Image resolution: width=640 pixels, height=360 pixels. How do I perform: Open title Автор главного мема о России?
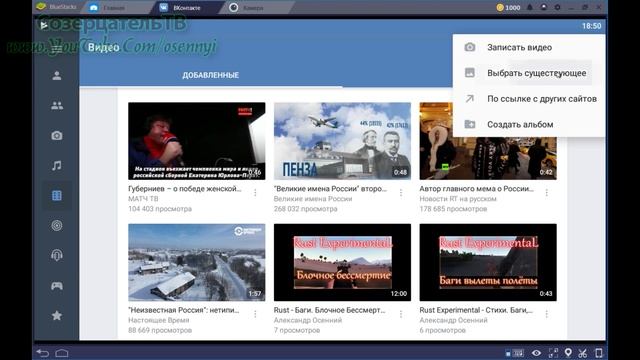pyautogui.click(x=476, y=189)
